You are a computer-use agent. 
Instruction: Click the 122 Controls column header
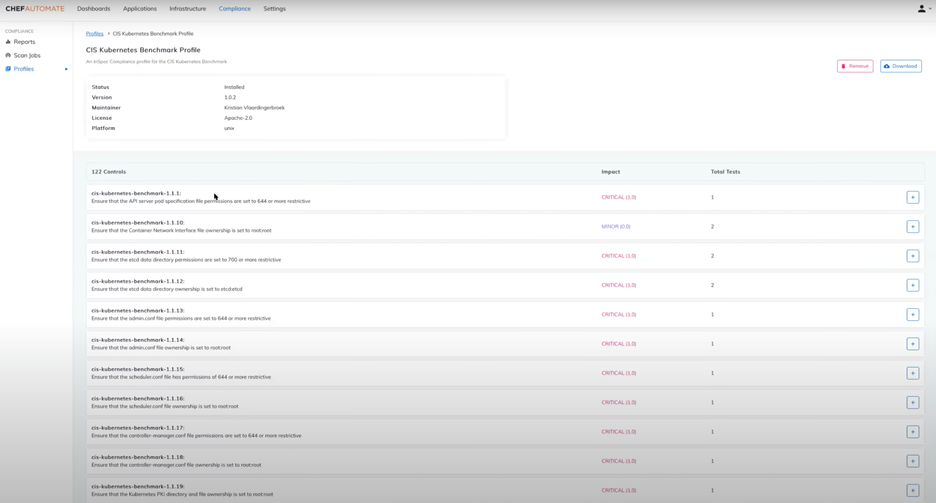coord(109,172)
